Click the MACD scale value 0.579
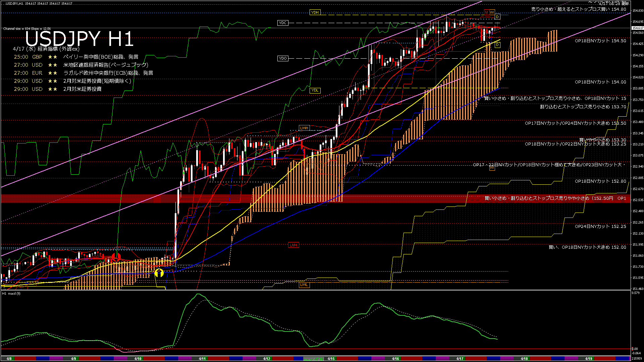Viewport: 644px width, 362px height. [636, 293]
